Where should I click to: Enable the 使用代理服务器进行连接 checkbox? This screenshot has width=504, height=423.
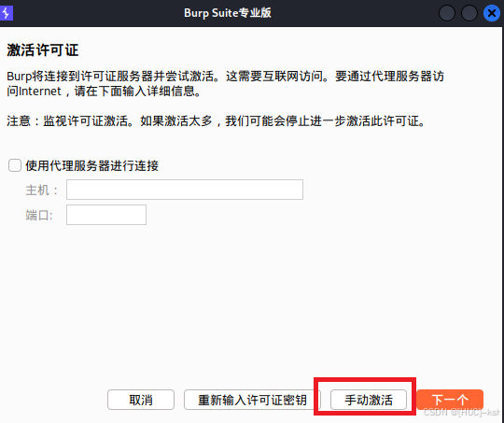pyautogui.click(x=15, y=165)
